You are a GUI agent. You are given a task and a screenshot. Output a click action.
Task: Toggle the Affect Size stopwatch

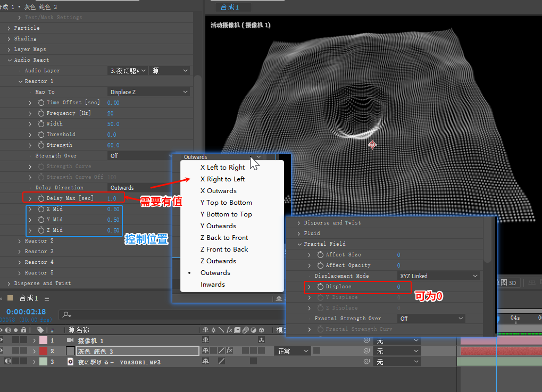[320, 255]
